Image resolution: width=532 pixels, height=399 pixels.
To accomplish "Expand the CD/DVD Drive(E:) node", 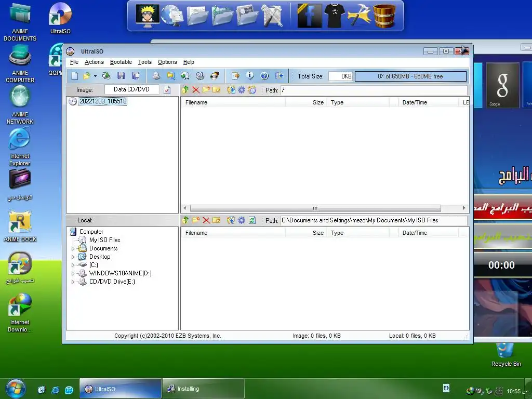I will (73, 282).
